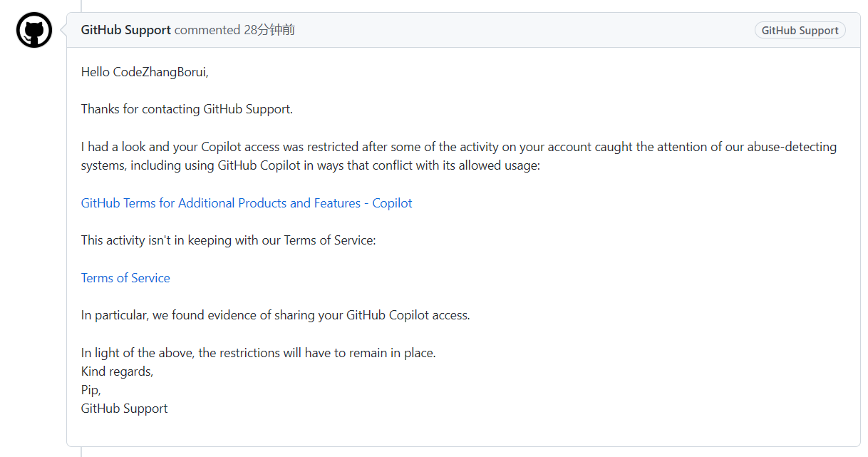Open GitHub Terms for Additional Products and Features link
This screenshot has width=868, height=457.
coord(247,203)
